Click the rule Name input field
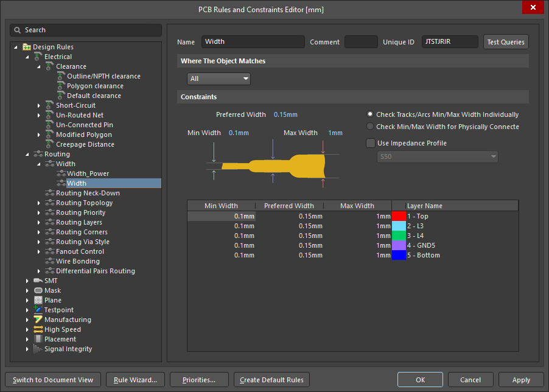The image size is (549, 392). (x=253, y=42)
